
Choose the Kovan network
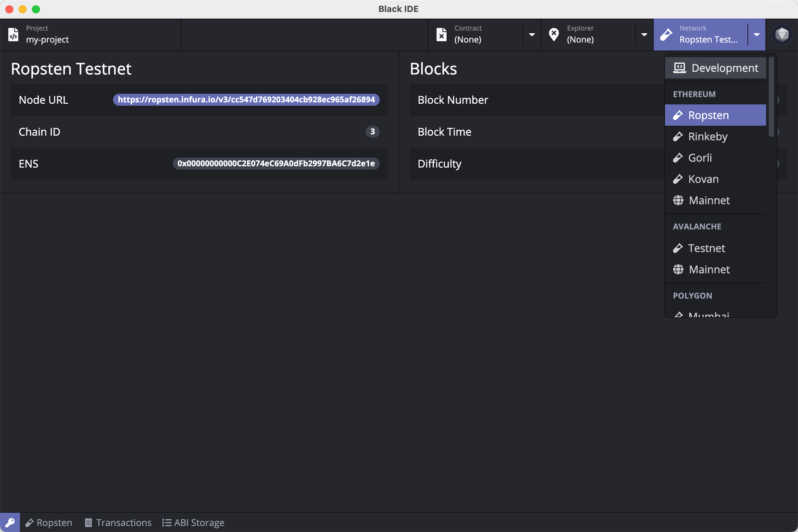pyautogui.click(x=703, y=179)
